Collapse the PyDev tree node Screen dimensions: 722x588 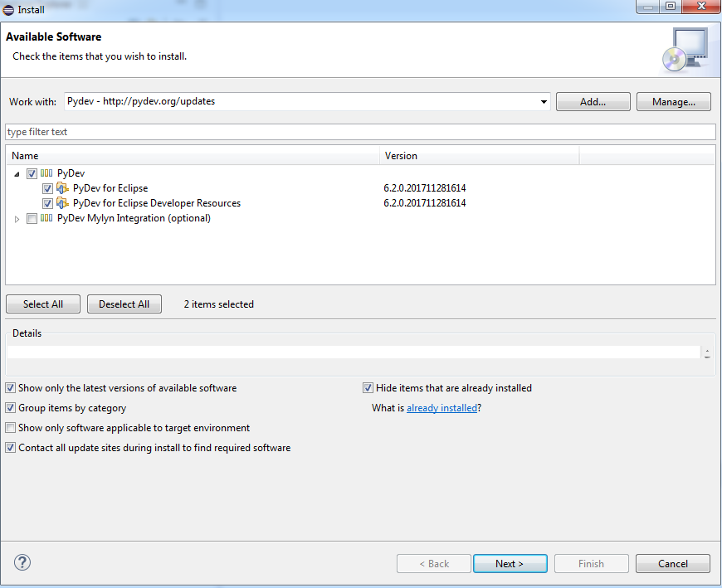(17, 174)
